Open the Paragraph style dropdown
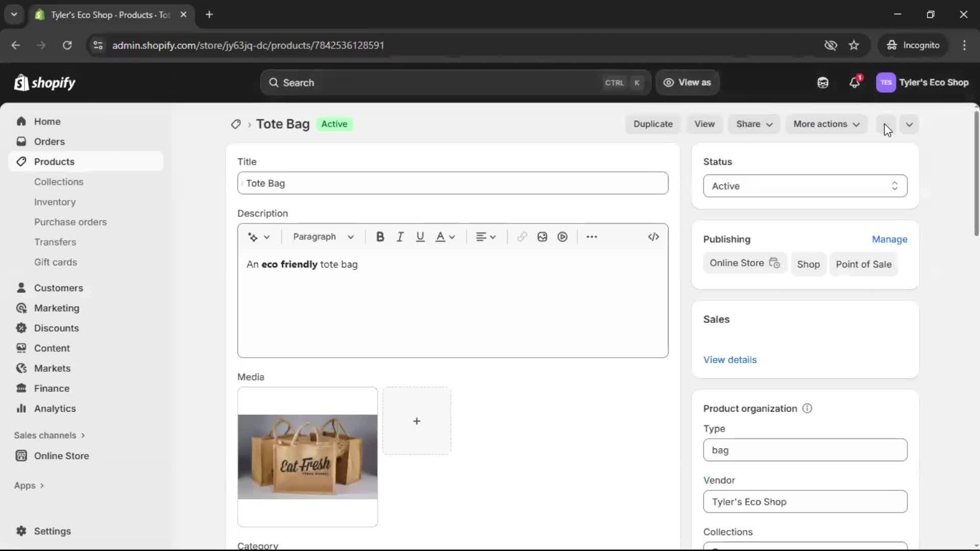 (324, 236)
